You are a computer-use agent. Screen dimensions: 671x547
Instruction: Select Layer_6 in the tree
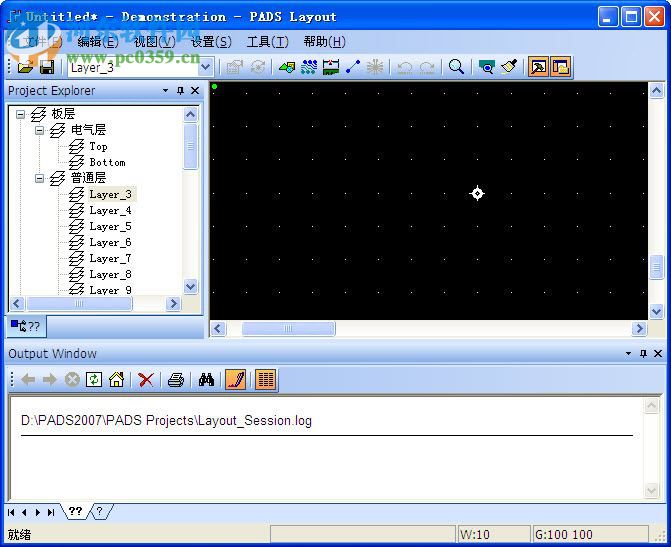(110, 242)
